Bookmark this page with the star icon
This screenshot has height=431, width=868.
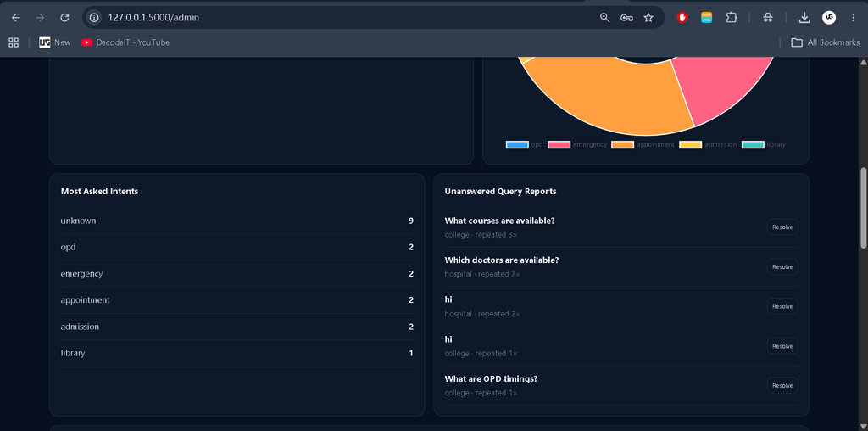point(648,18)
